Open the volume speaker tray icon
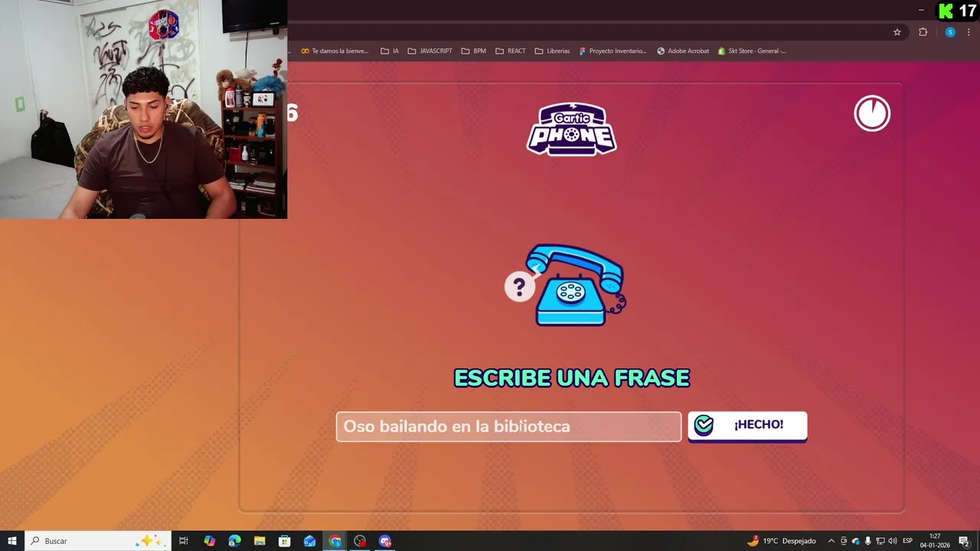Screen dimensions: 980x551 [892, 541]
